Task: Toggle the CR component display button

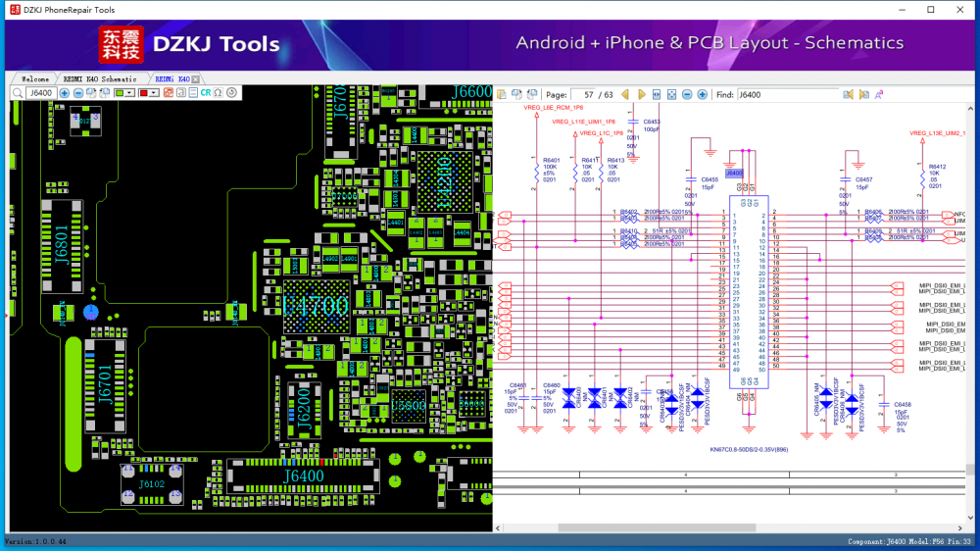Action: [206, 93]
